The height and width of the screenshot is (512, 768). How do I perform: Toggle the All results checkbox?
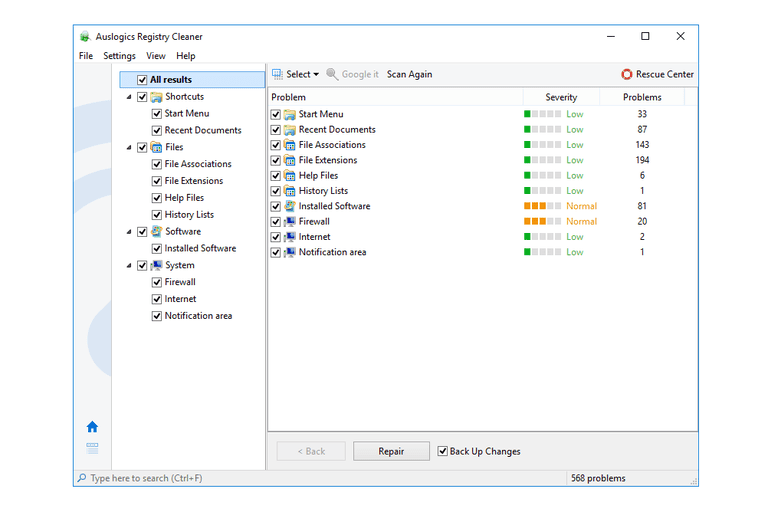click(142, 80)
